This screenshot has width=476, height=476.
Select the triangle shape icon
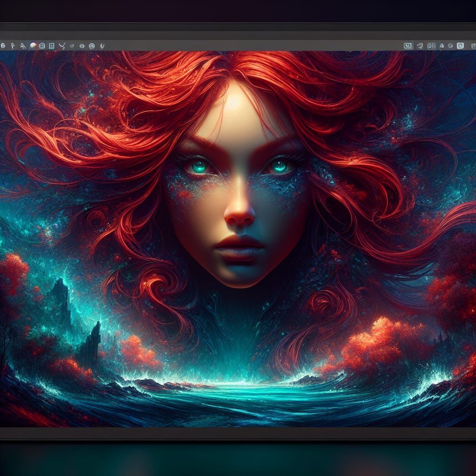coord(442,46)
